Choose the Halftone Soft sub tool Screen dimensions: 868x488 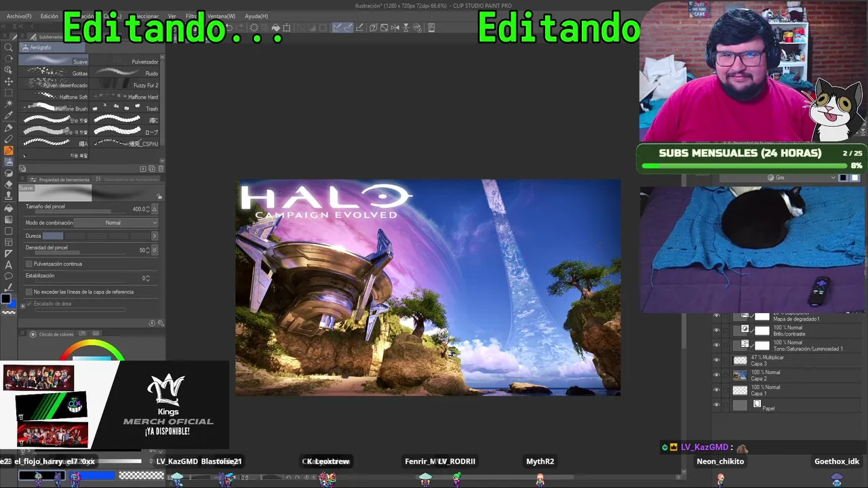[x=54, y=96]
